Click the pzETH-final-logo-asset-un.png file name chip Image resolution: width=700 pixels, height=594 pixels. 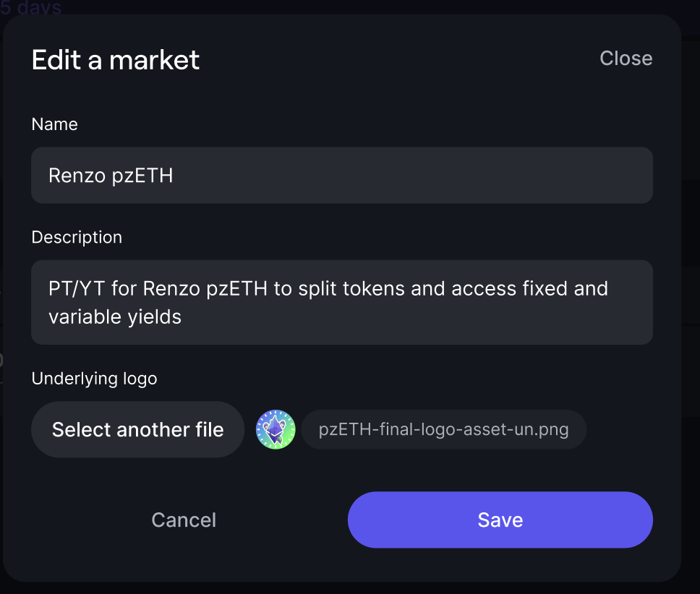[x=443, y=430]
